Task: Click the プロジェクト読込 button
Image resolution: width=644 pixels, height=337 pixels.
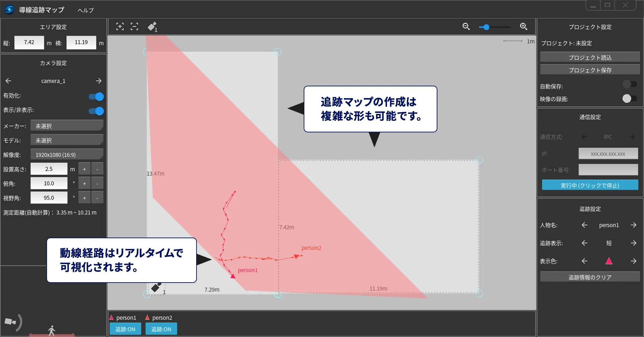Action: coord(590,57)
